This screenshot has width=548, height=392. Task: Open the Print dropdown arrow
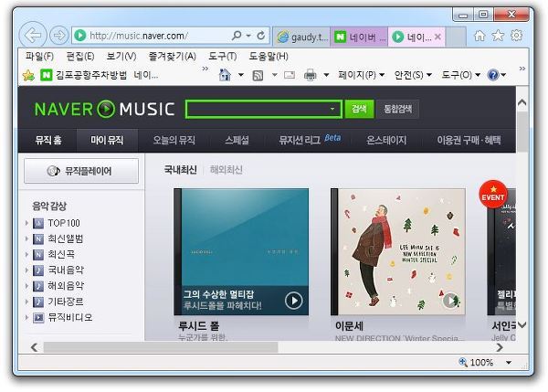coord(326,75)
